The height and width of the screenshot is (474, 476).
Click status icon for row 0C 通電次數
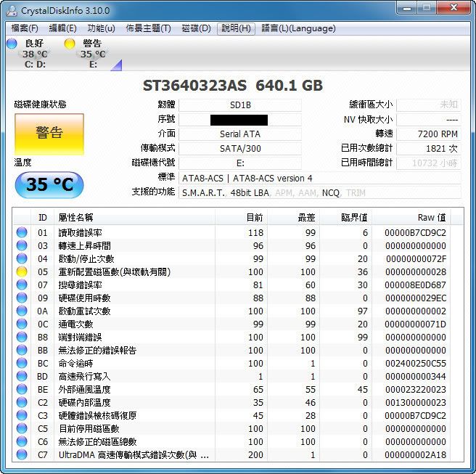(22, 324)
